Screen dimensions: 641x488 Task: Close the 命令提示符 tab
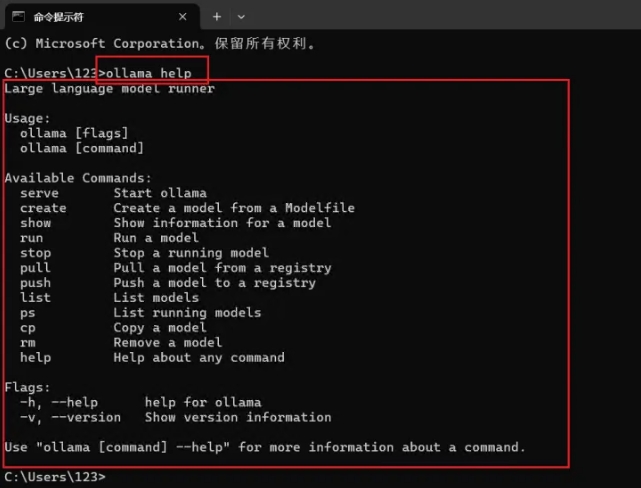coord(183,17)
